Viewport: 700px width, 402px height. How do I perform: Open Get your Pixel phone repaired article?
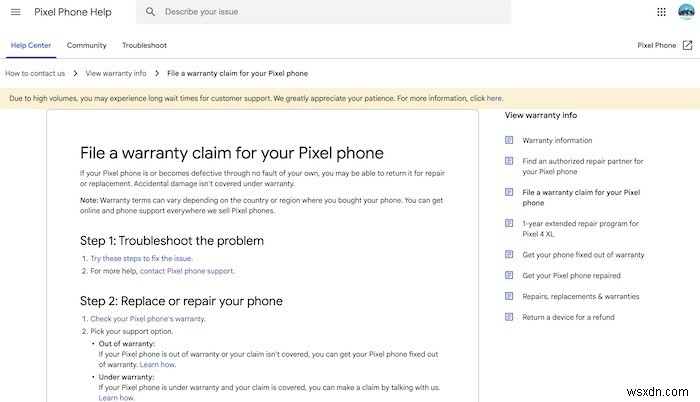tap(571, 275)
